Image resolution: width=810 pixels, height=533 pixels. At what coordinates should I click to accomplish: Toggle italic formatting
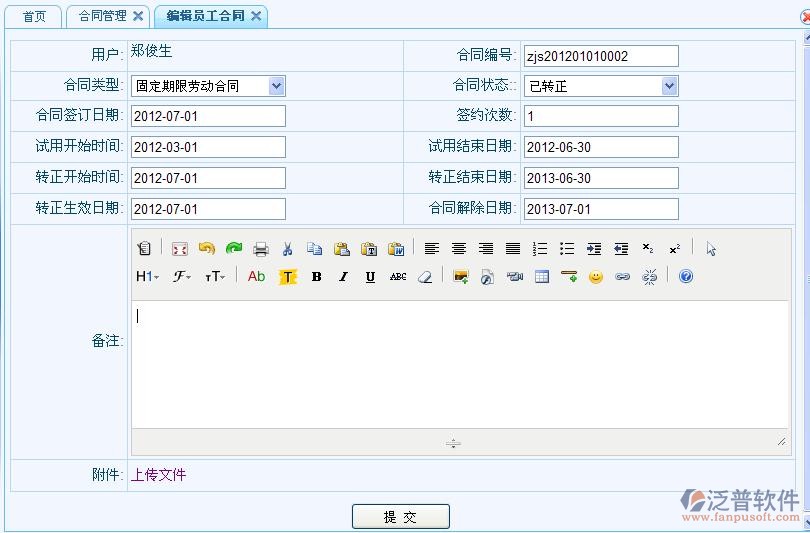click(343, 277)
